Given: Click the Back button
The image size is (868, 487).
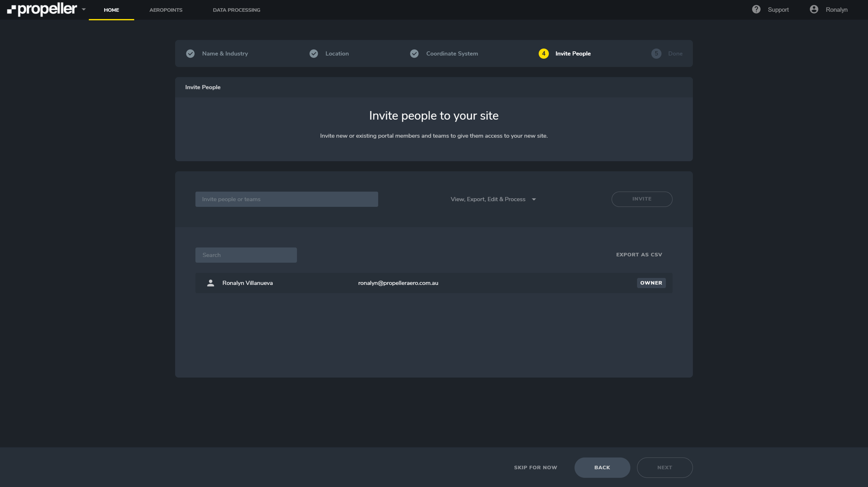Looking at the screenshot, I should tap(602, 468).
